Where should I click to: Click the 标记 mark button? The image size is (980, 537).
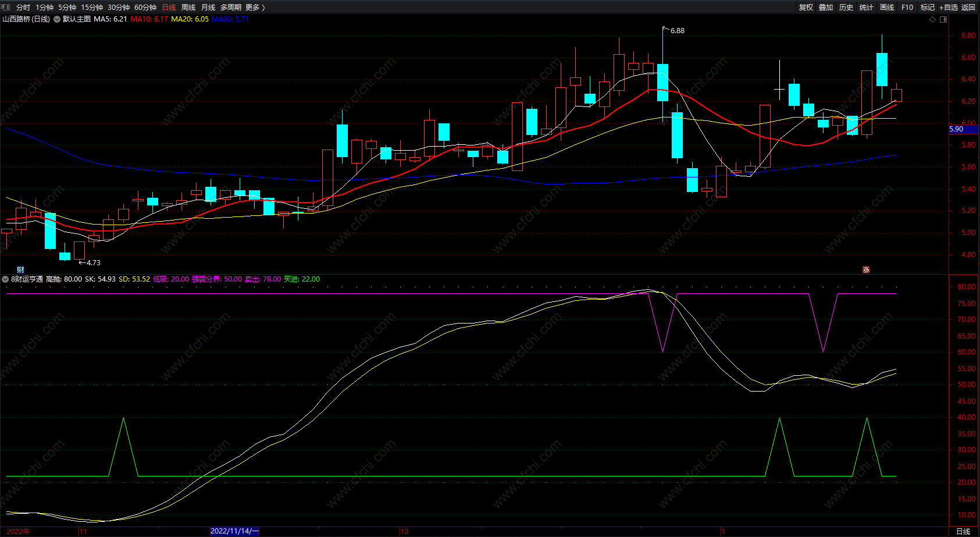tap(928, 8)
